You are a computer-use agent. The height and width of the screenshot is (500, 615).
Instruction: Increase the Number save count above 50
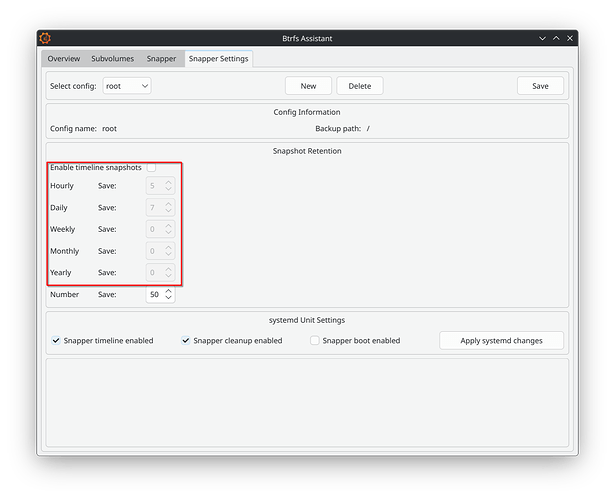pos(169,291)
